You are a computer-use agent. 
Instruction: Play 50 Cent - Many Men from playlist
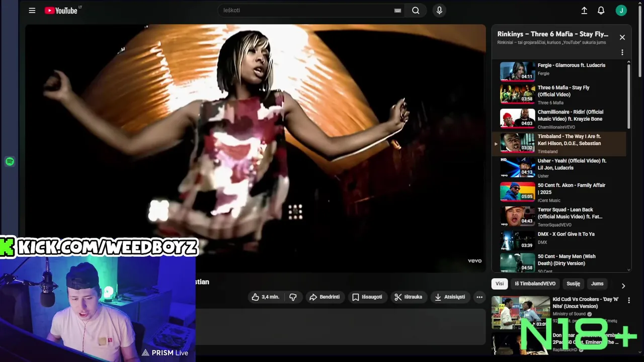(x=558, y=262)
